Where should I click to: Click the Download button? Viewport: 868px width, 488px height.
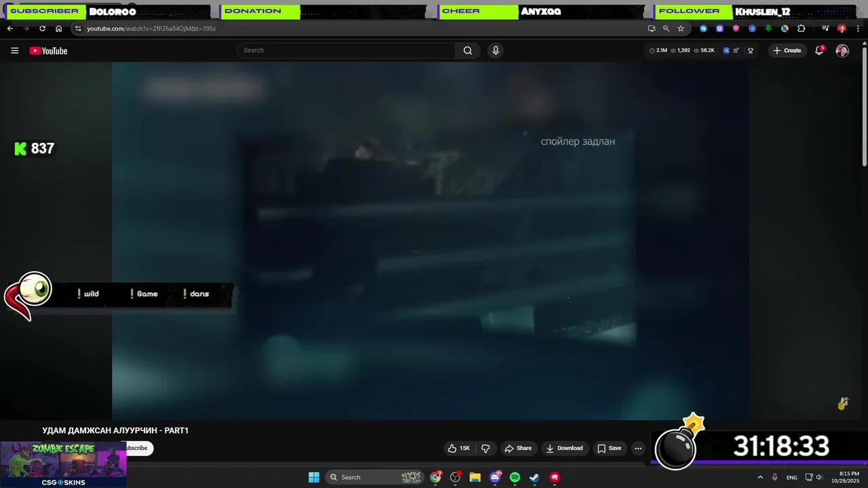pyautogui.click(x=564, y=448)
